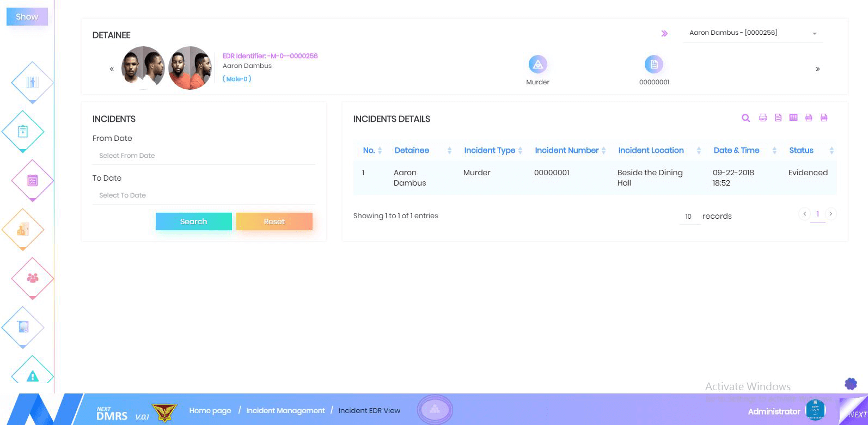
Task: Click the Select From Date field
Action: (x=204, y=156)
